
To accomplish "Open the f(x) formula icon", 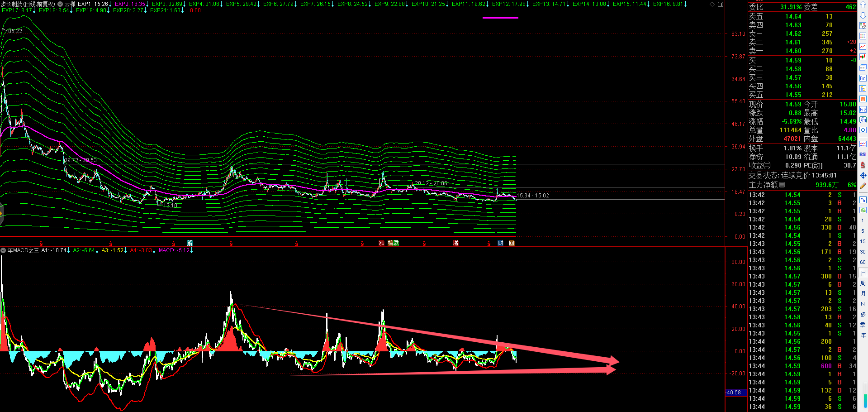I will [x=863, y=120].
